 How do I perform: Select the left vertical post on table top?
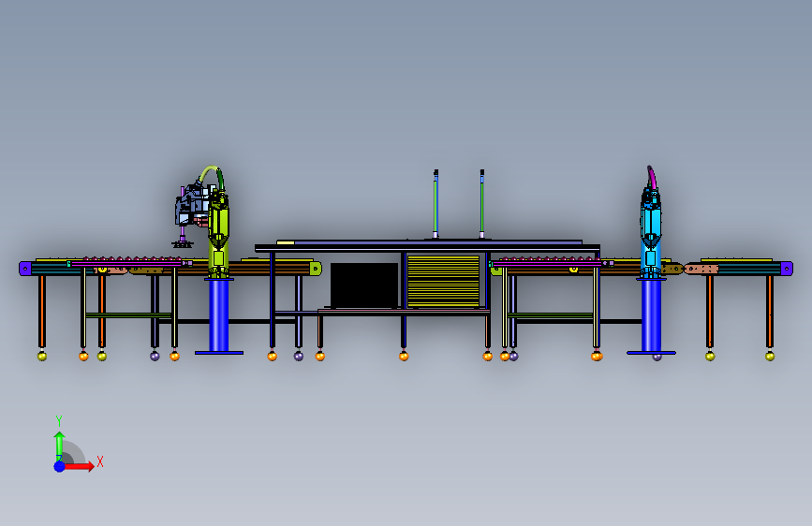tap(436, 204)
